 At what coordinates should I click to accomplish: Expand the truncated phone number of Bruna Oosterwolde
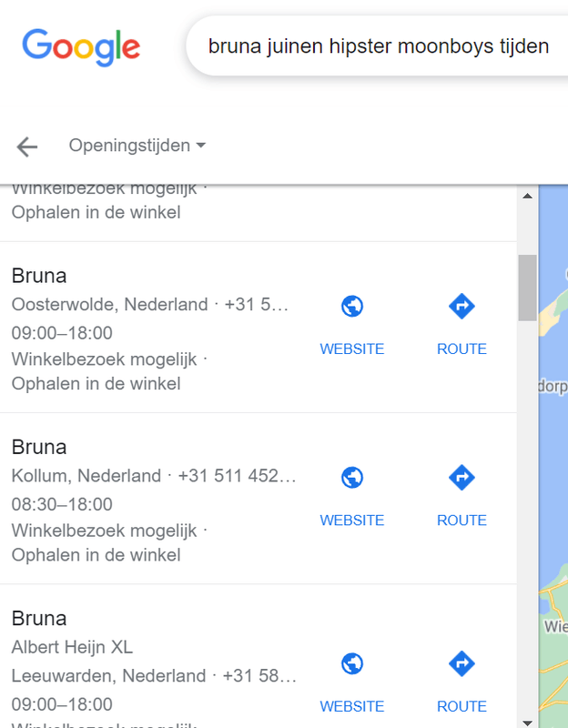point(263,304)
